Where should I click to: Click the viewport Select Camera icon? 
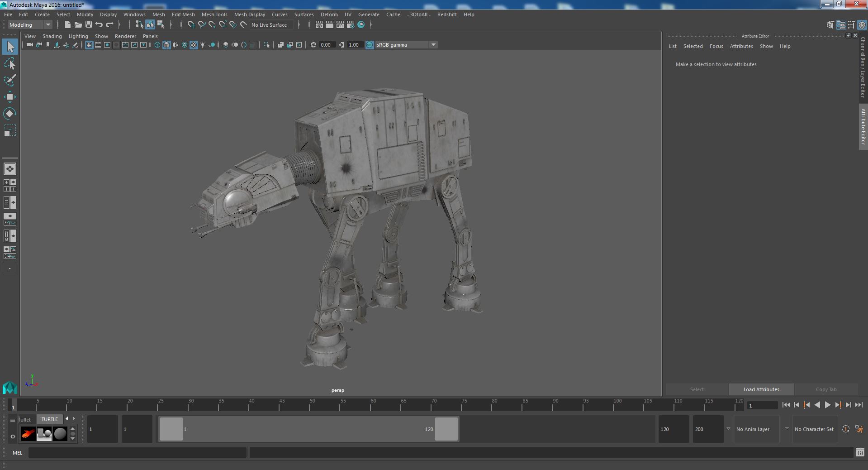tap(30, 45)
